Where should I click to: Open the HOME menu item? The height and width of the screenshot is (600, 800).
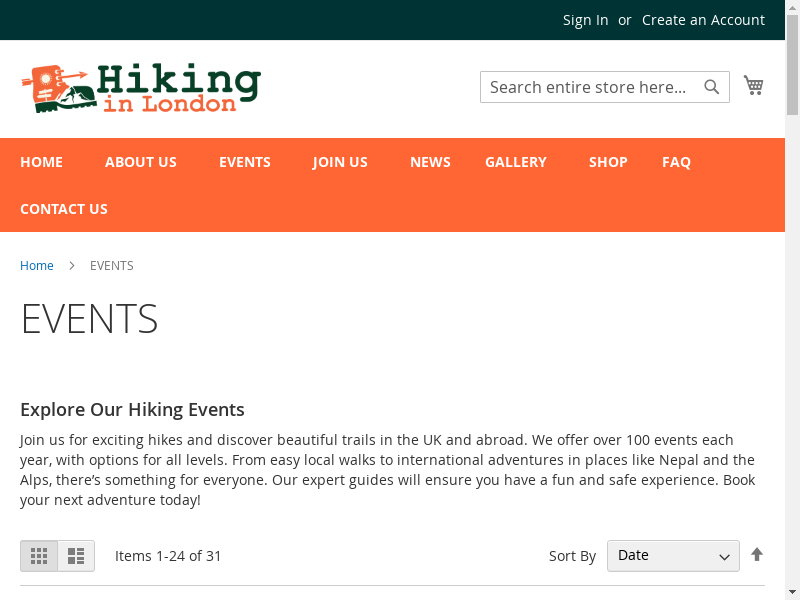tap(41, 162)
